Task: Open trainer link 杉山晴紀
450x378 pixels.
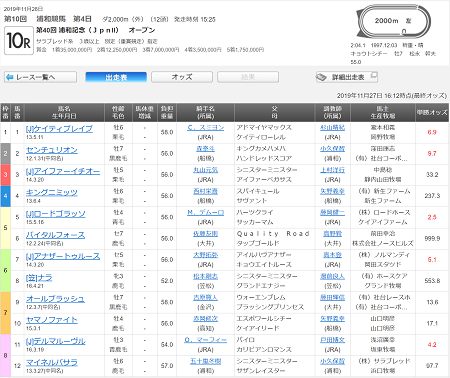Action: pos(332,128)
